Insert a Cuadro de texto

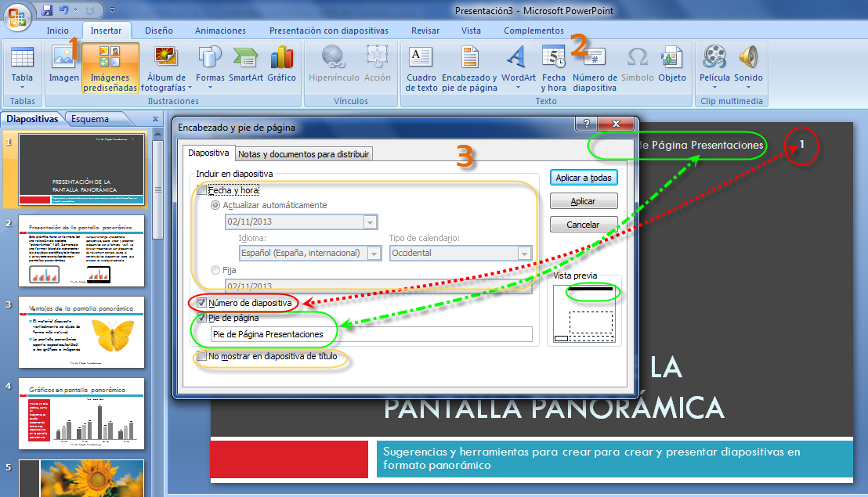tap(421, 68)
